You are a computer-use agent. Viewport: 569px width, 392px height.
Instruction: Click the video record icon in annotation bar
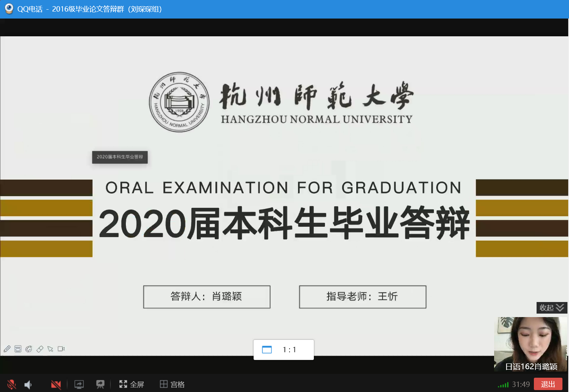click(61, 349)
